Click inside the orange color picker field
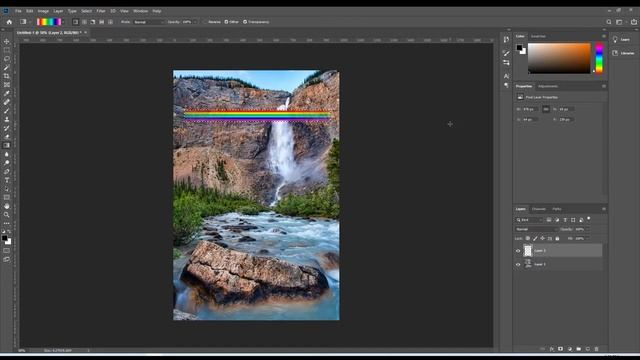 [x=559, y=58]
